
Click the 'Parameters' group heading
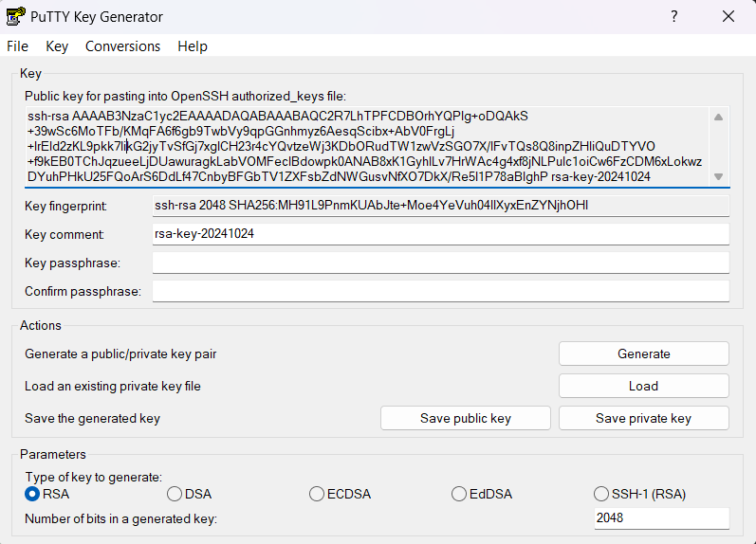(x=52, y=454)
